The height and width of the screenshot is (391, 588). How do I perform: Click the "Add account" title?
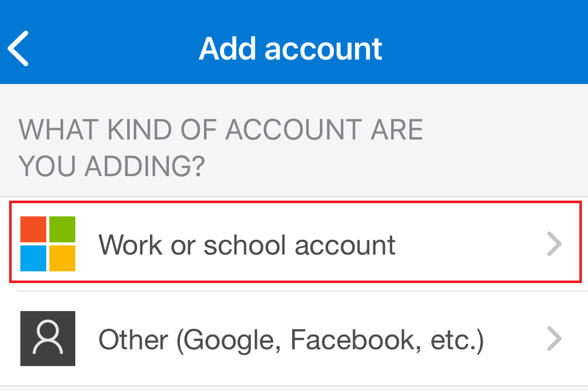(290, 48)
